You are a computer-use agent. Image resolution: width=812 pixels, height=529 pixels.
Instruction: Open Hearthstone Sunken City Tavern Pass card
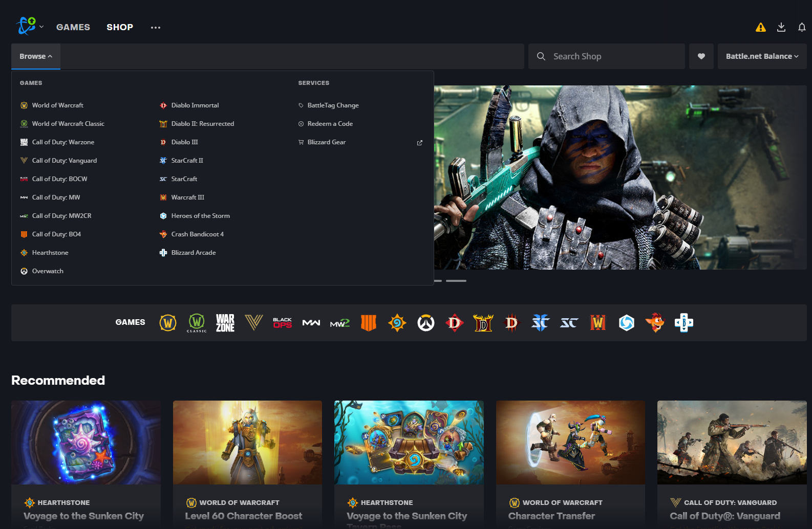pos(409,465)
